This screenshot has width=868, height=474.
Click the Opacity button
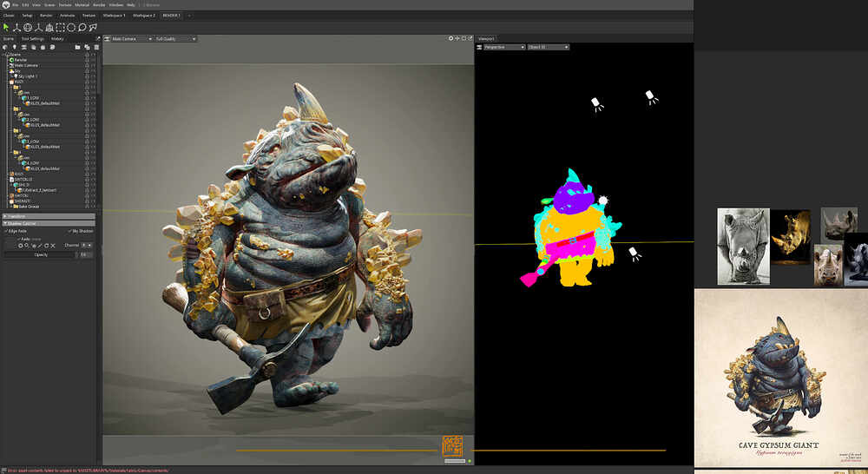41,254
